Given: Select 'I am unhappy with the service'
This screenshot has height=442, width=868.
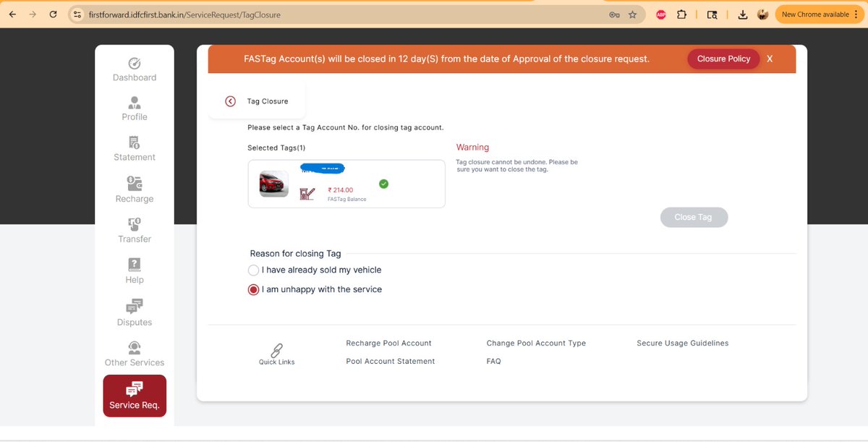Looking at the screenshot, I should [253, 289].
